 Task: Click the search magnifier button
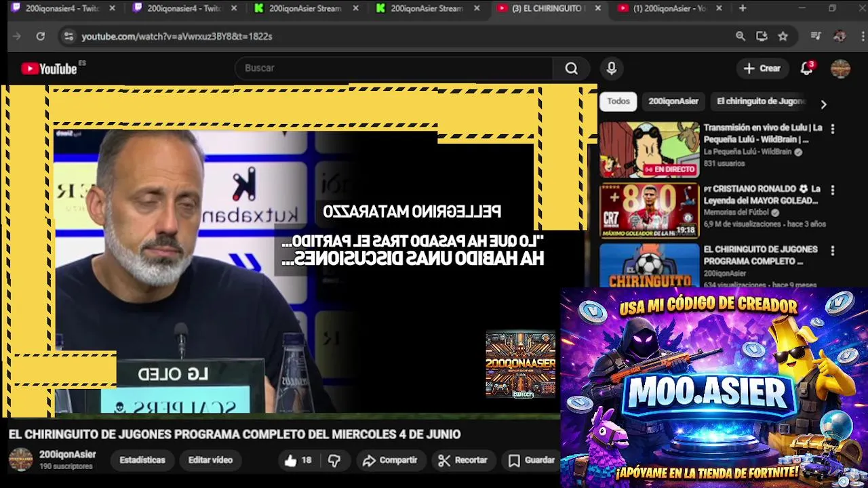(x=572, y=68)
